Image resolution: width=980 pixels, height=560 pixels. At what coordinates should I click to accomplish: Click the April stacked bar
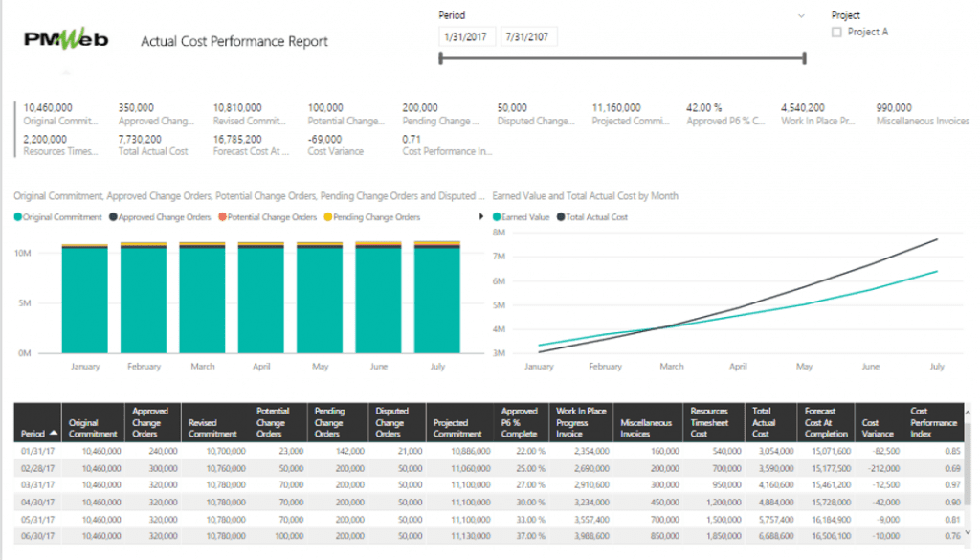point(260,298)
